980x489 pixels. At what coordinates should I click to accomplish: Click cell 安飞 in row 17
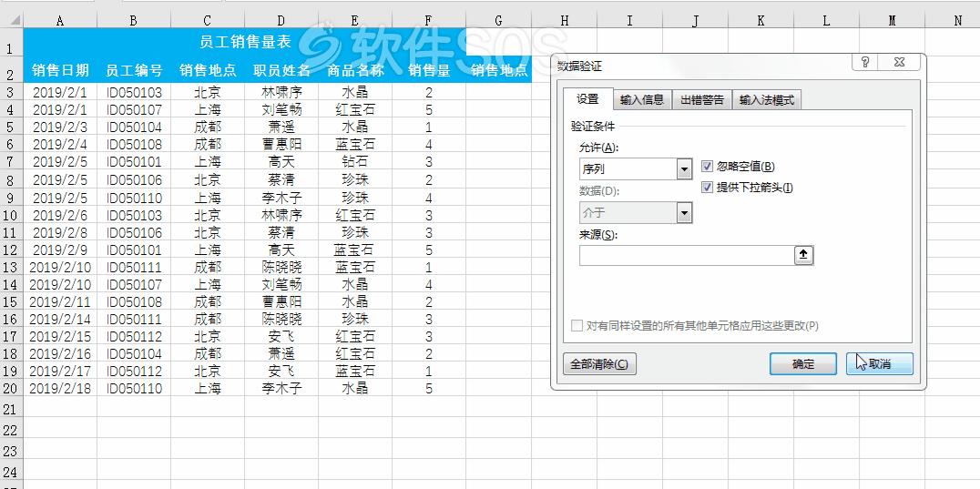pos(281,337)
